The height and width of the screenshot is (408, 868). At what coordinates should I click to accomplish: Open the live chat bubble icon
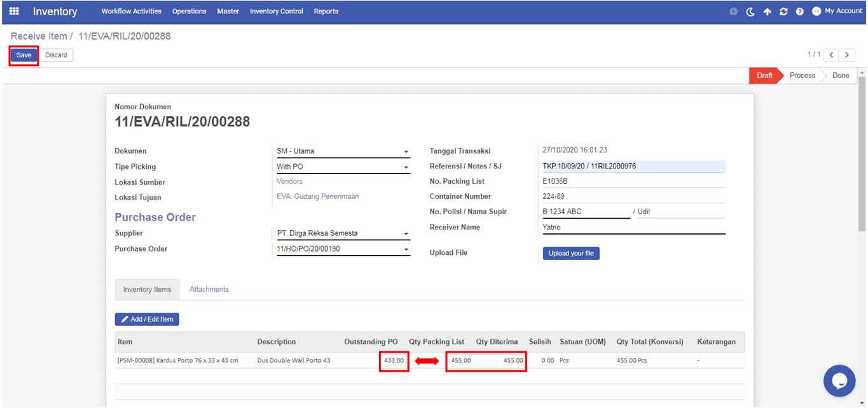pyautogui.click(x=839, y=381)
